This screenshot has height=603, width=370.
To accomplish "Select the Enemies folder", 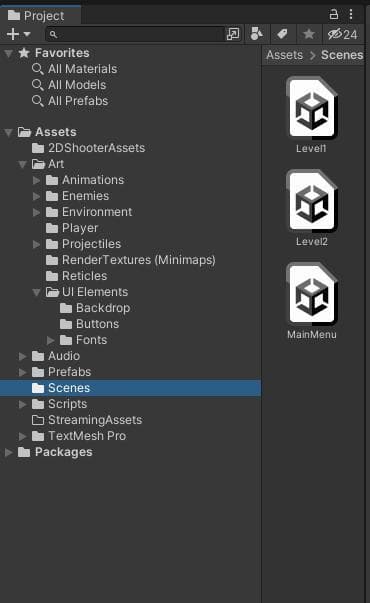I will pyautogui.click(x=85, y=196).
